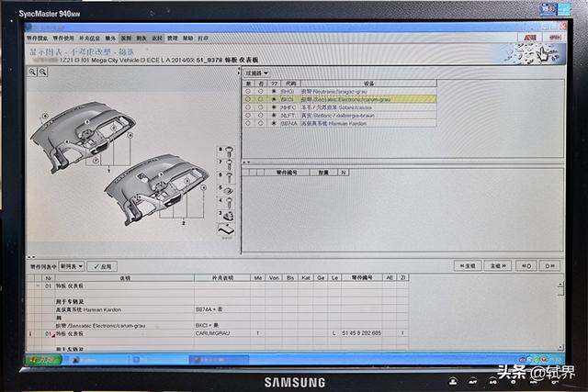Choose second radio for Sensatec Electronic/carum-grau row

261,99
